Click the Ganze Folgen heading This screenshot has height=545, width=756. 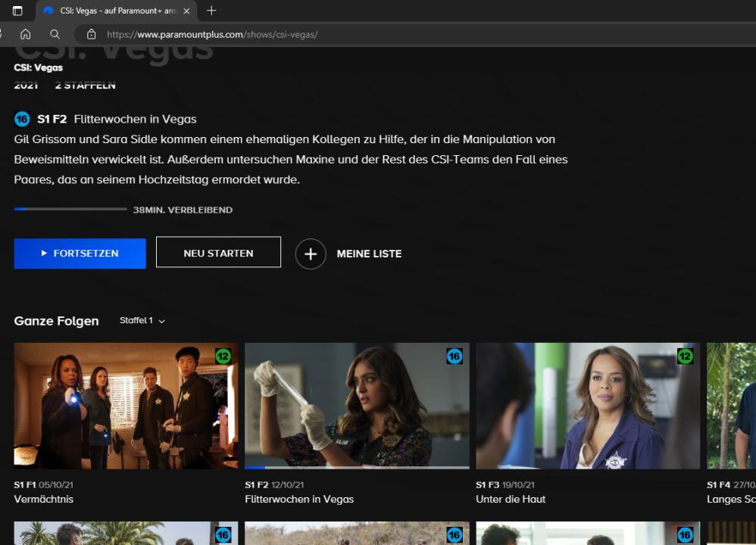click(56, 321)
